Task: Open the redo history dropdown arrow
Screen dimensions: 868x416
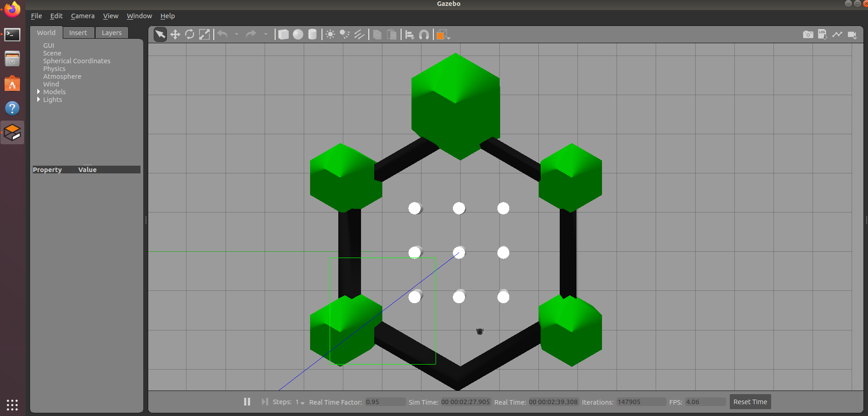Action: 266,34
